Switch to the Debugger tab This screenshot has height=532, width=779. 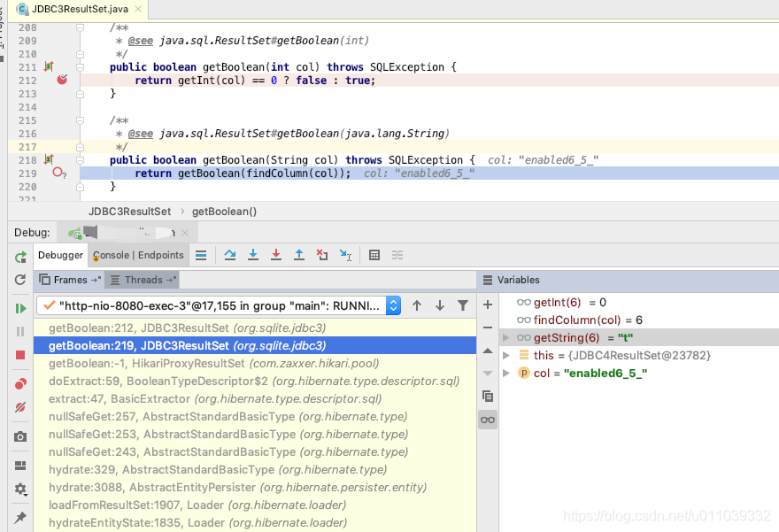point(60,255)
